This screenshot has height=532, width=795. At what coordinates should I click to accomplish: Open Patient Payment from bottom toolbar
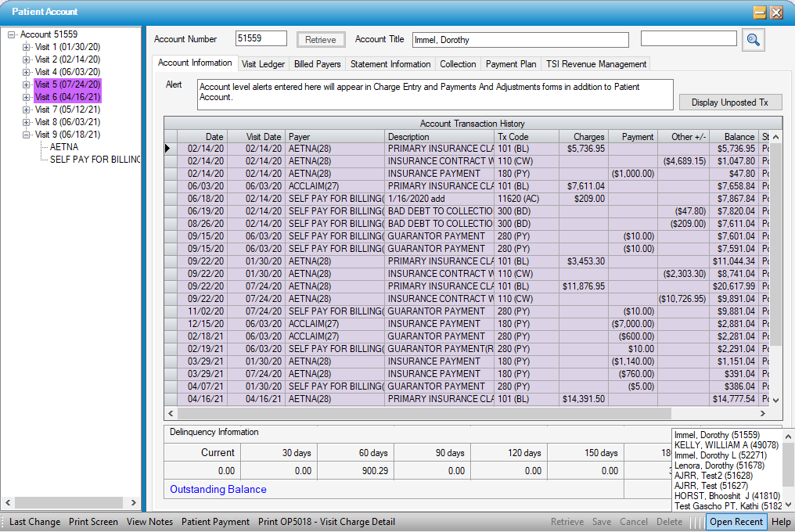pos(215,522)
